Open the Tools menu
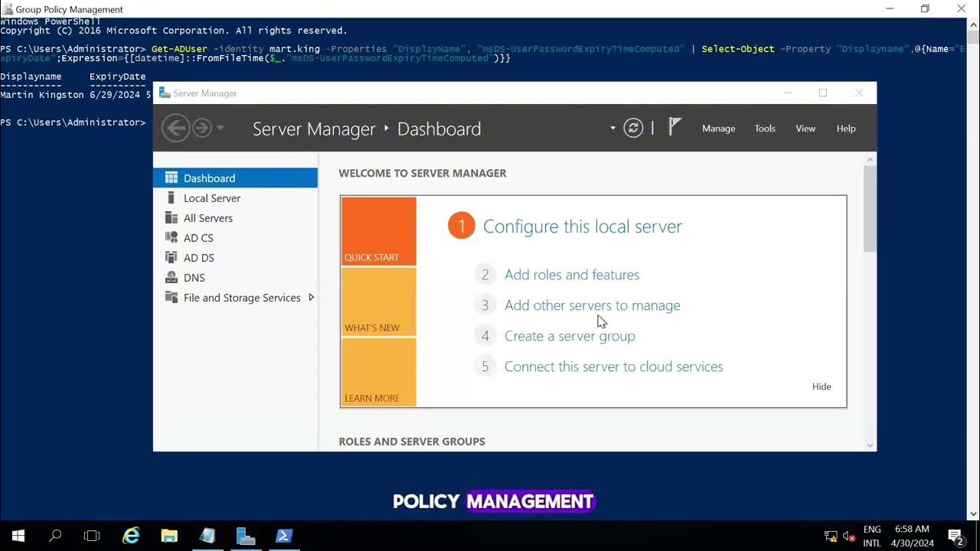The width and height of the screenshot is (980, 551). click(x=765, y=129)
